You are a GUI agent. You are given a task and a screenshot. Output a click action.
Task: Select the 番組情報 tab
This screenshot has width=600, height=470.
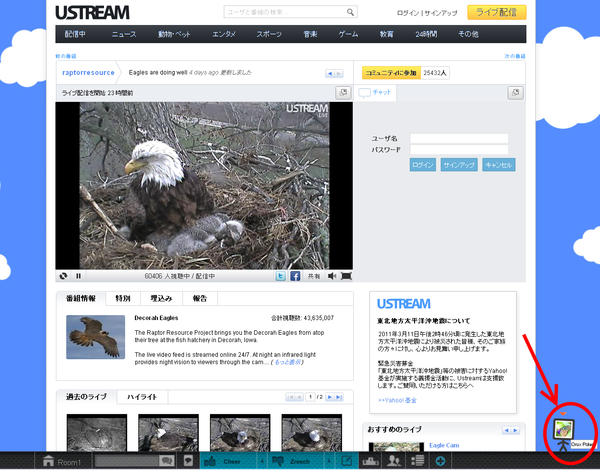coord(81,299)
